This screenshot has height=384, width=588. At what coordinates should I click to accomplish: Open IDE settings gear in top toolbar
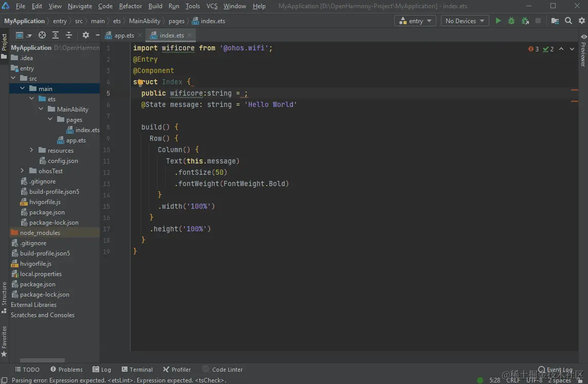point(581,21)
